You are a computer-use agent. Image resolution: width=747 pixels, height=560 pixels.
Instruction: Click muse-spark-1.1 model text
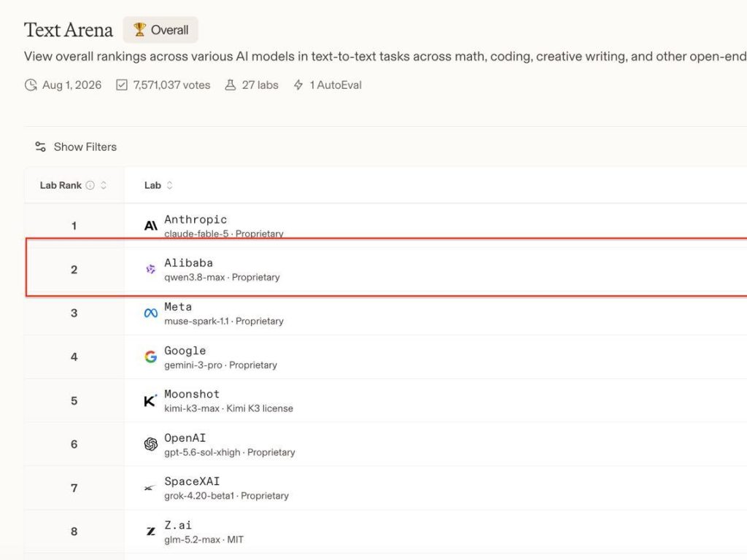196,321
